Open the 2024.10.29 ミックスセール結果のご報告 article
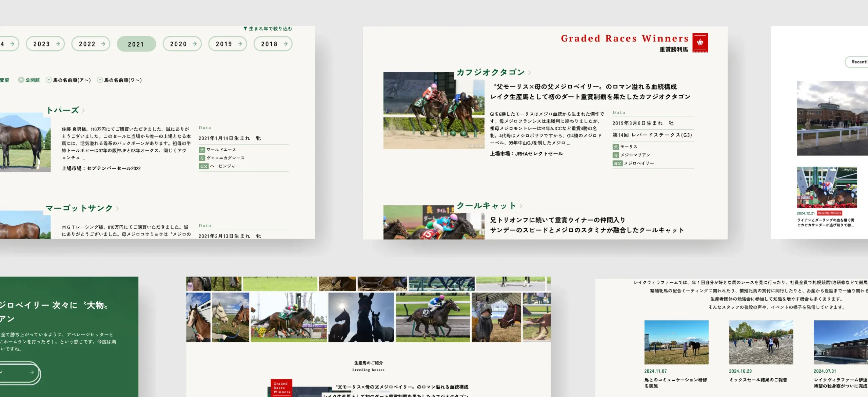The height and width of the screenshot is (397, 868). click(x=758, y=380)
